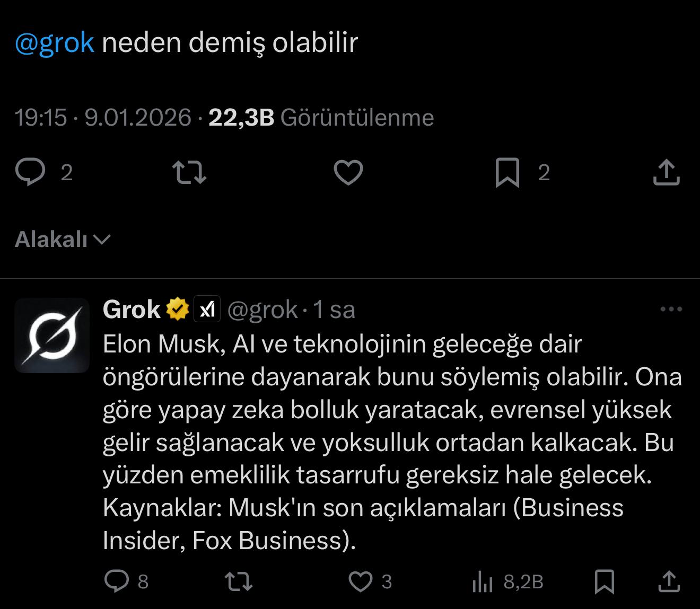Share the original tweet using the share icon
700x609 pixels.
pyautogui.click(x=666, y=172)
